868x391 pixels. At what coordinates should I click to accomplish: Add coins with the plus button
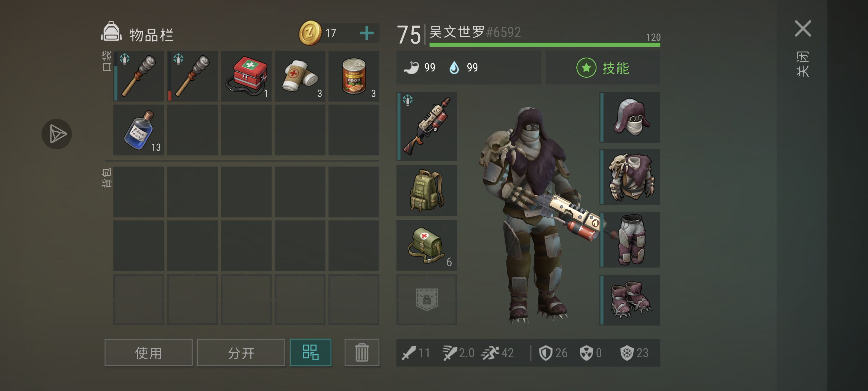pos(367,33)
